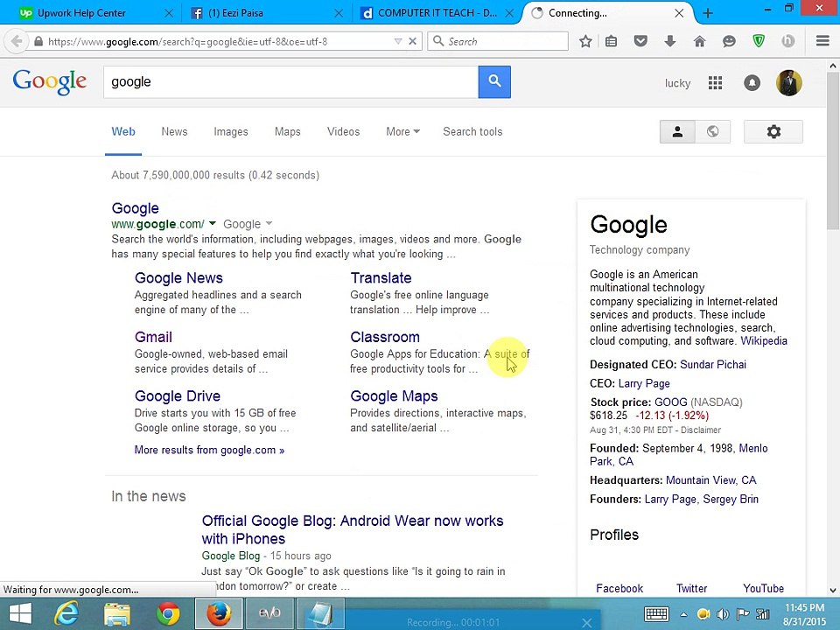840x630 pixels.
Task: Switch to global results globe toggle
Action: (712, 131)
